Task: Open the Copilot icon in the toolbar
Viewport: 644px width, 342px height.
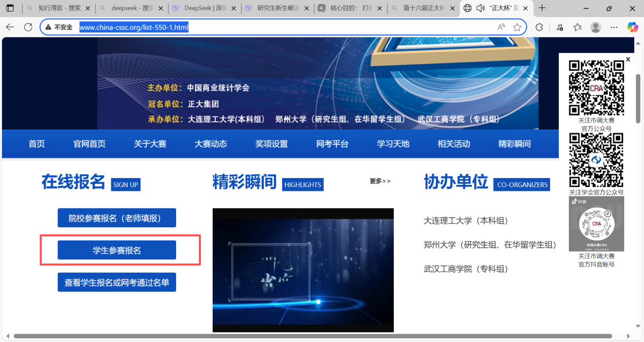Action: (632, 27)
